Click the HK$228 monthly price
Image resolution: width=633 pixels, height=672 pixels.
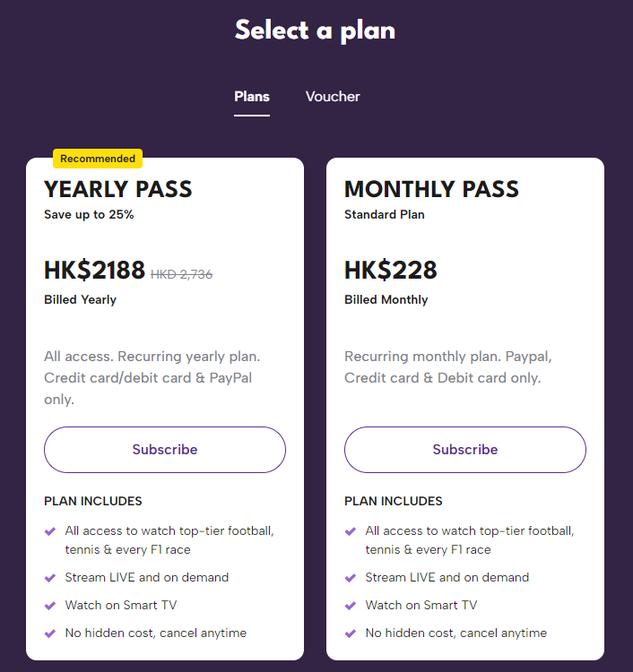pos(391,271)
